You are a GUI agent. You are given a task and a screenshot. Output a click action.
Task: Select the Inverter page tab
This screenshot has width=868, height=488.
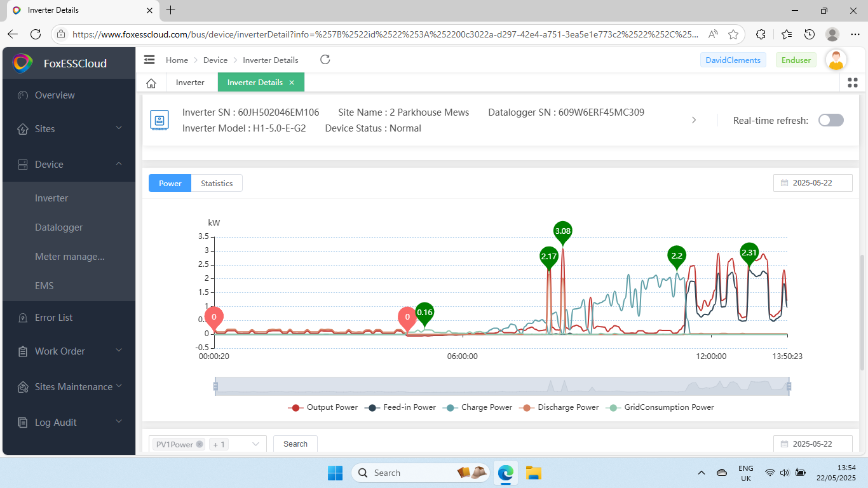click(x=190, y=83)
